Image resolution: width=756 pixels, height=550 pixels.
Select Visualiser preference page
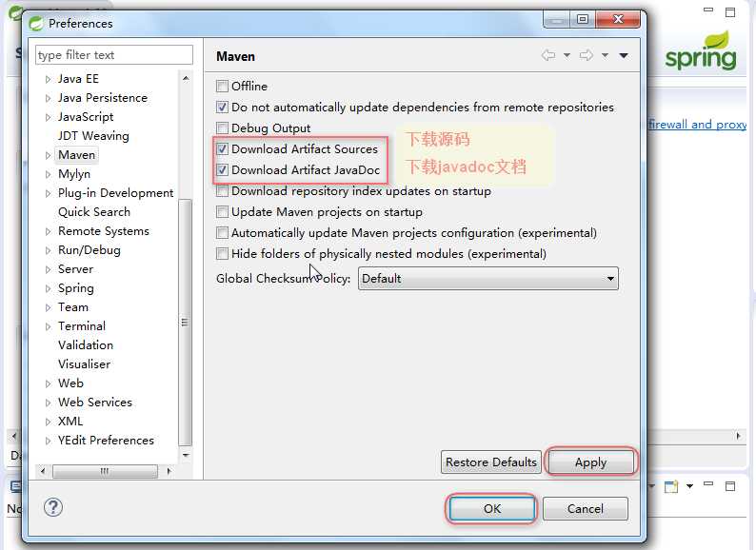[85, 363]
